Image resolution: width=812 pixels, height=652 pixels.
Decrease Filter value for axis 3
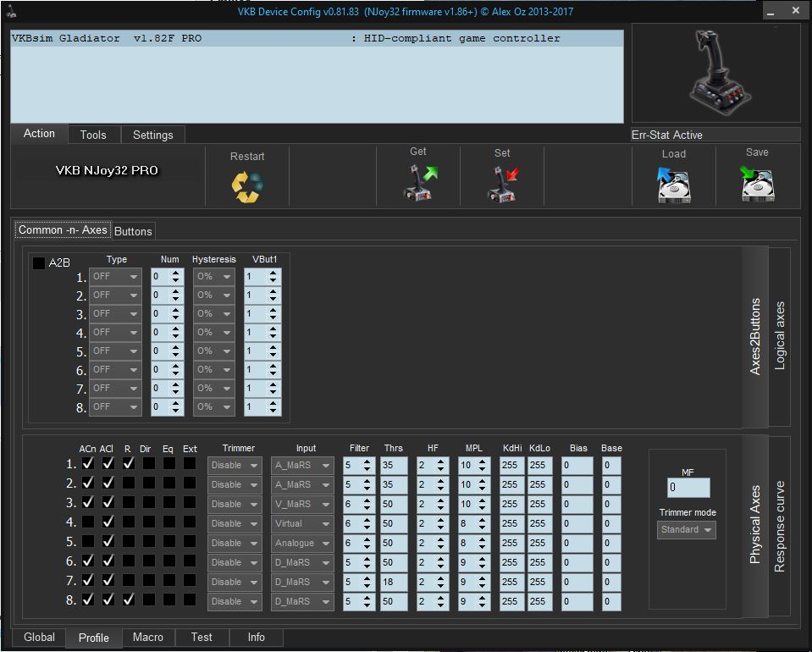tap(367, 508)
